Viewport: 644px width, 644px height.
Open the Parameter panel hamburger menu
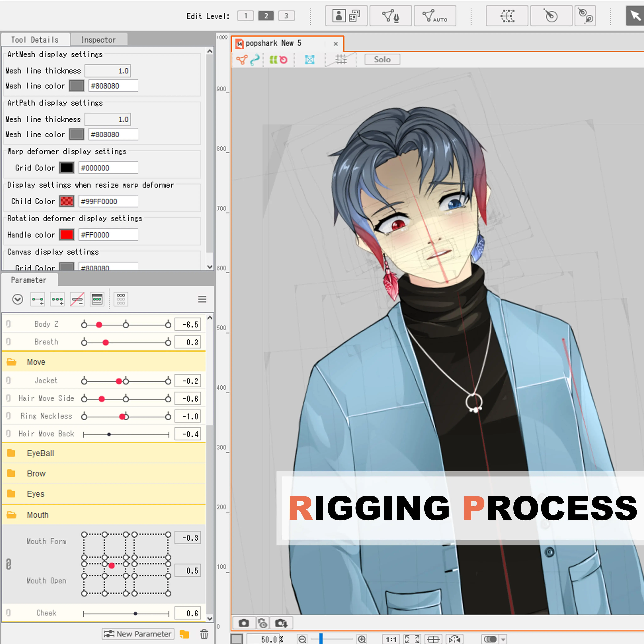tap(202, 299)
